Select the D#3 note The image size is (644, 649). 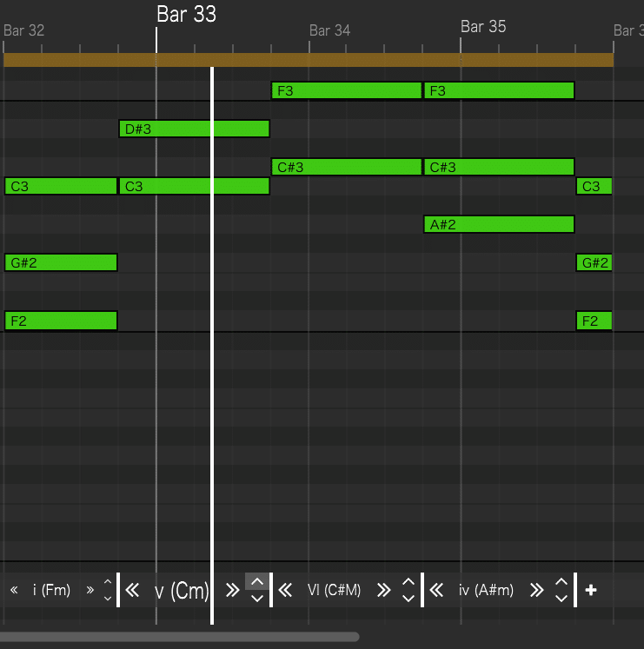pos(194,129)
